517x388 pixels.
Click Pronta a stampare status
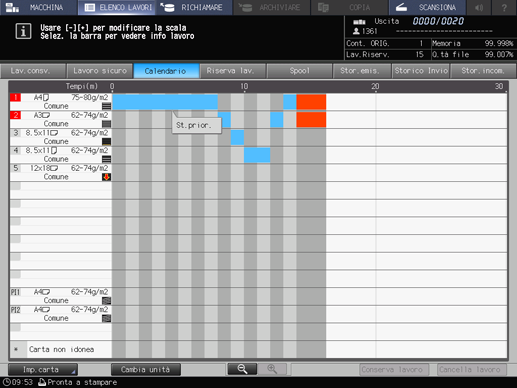[x=82, y=382]
